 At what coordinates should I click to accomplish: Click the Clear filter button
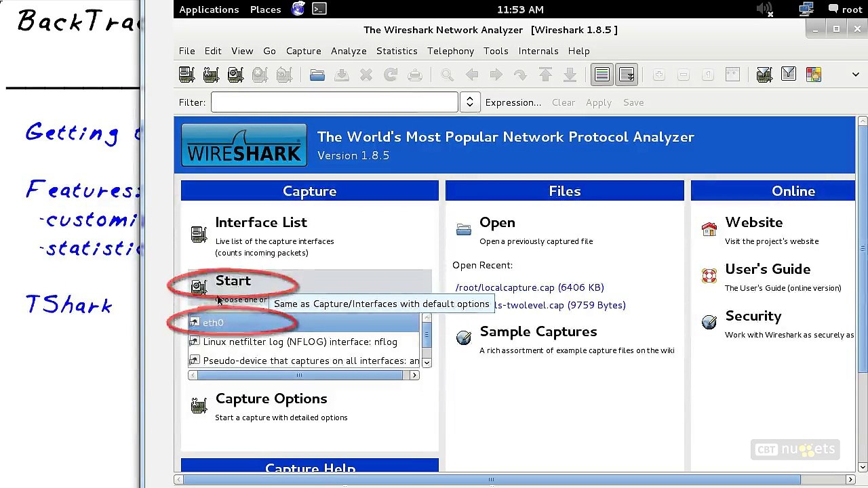[x=564, y=102]
